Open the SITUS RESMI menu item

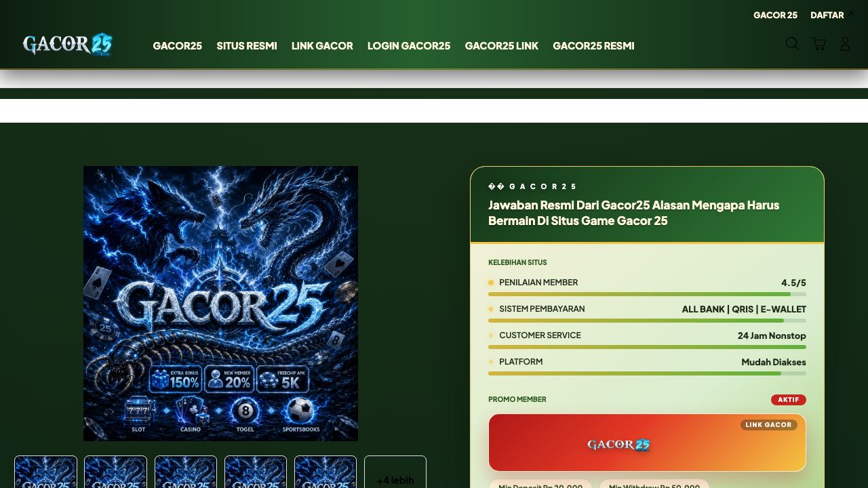247,45
